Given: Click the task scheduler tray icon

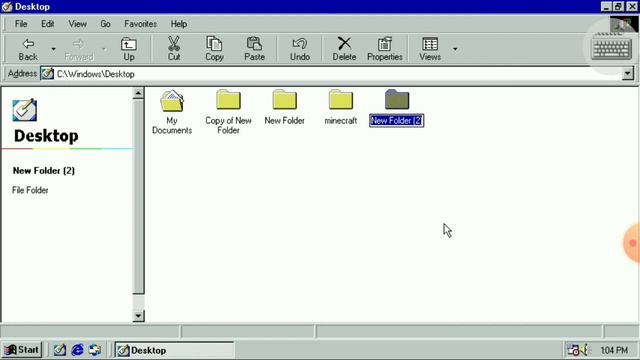Looking at the screenshot, I should click(573, 350).
